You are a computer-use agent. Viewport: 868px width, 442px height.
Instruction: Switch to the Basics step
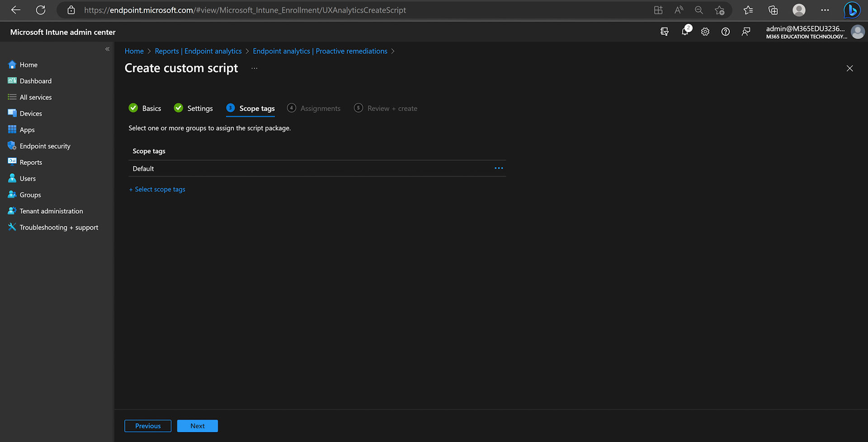145,108
